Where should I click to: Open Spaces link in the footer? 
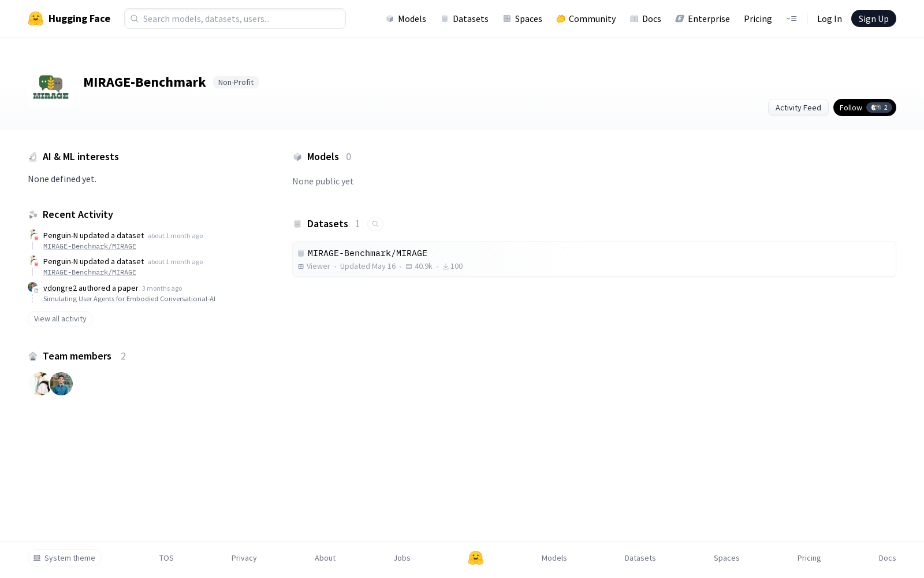click(x=726, y=558)
